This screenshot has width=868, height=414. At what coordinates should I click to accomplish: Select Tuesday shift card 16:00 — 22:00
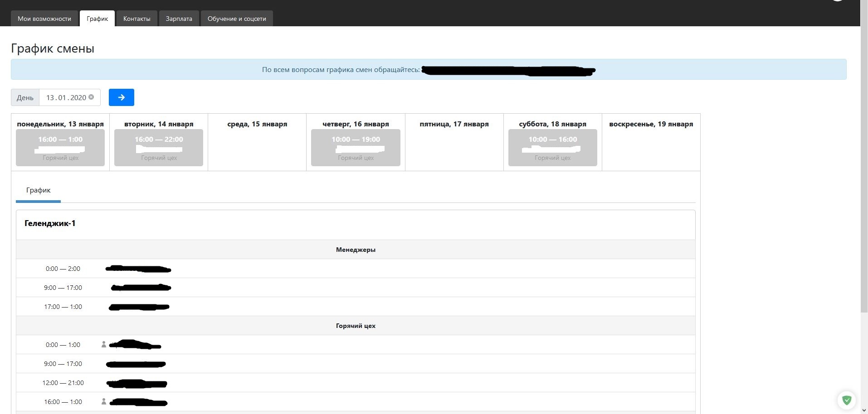[x=159, y=148]
